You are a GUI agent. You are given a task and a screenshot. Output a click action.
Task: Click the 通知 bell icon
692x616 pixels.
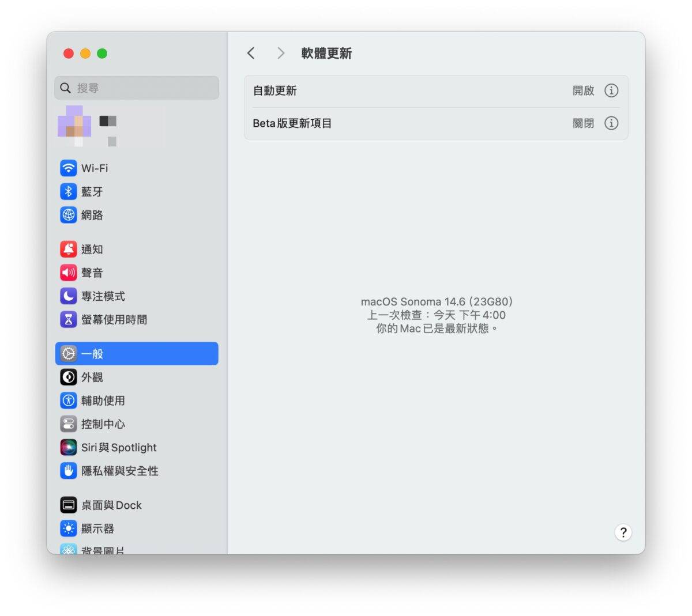pyautogui.click(x=69, y=249)
